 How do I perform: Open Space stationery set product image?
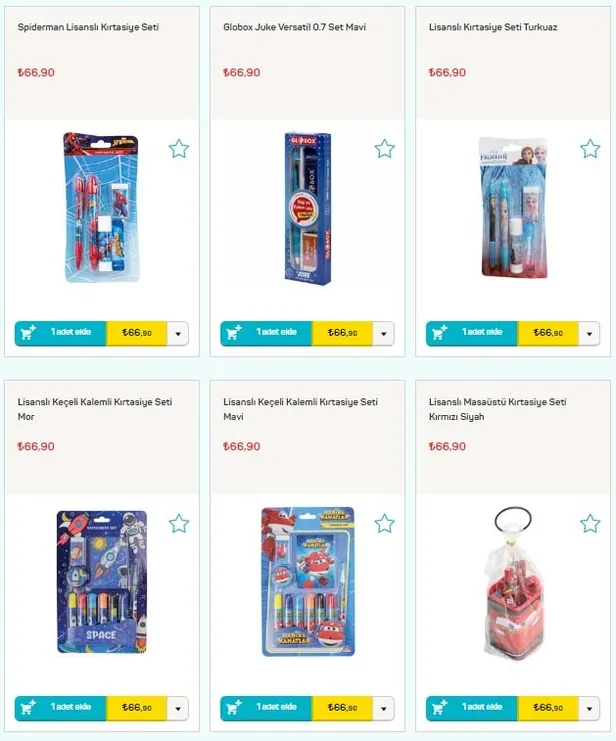[x=102, y=582]
